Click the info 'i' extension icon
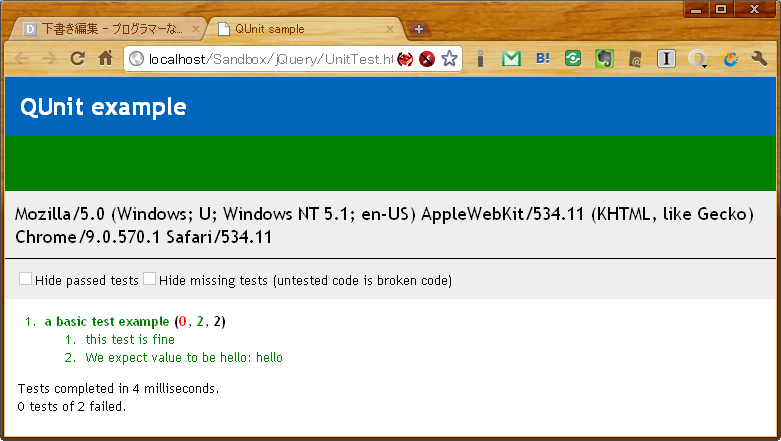Viewport: 781px width, 441px height. point(480,59)
